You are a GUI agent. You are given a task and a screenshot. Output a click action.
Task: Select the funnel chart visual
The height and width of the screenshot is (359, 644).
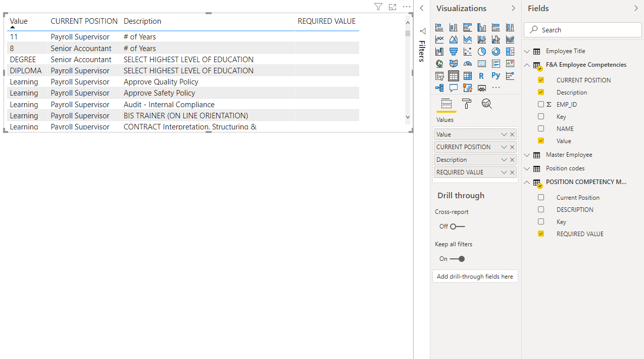[454, 52]
